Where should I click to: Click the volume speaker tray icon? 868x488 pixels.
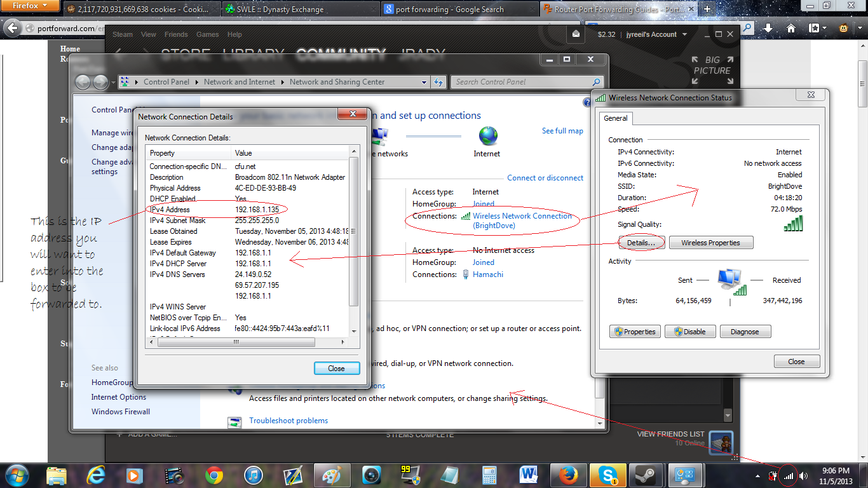pyautogui.click(x=804, y=475)
